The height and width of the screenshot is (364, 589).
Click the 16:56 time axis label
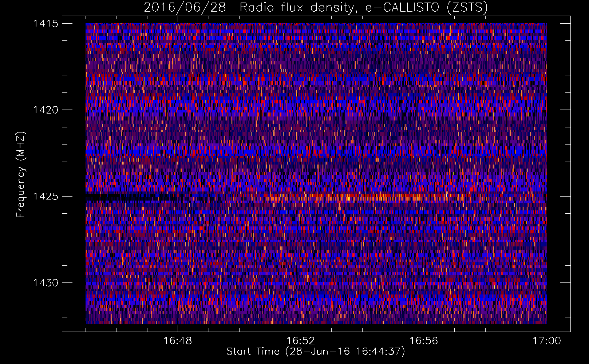424,341
